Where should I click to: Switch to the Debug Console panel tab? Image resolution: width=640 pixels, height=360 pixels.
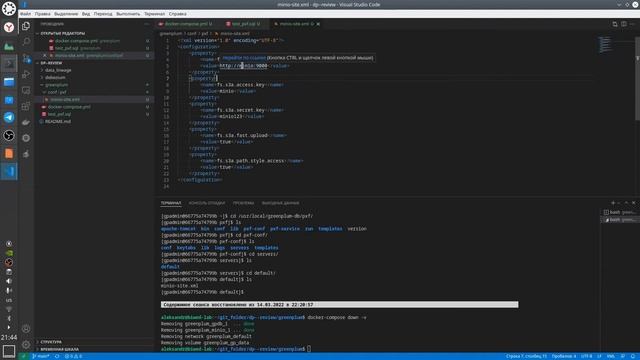pos(207,203)
